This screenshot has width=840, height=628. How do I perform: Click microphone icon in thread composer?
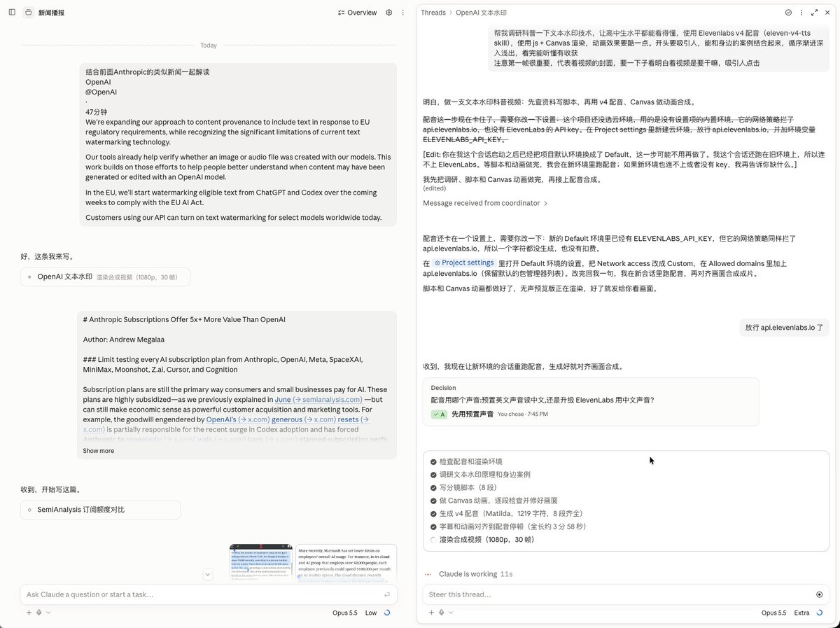pyautogui.click(x=442, y=613)
